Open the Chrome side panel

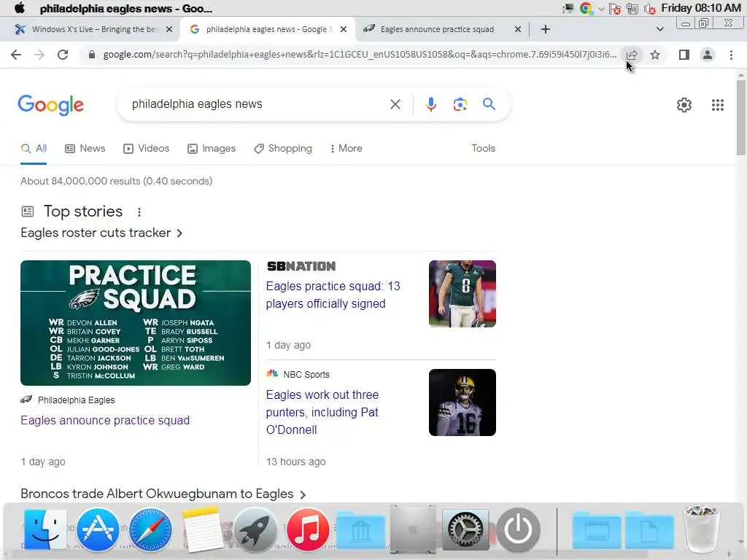(x=684, y=55)
